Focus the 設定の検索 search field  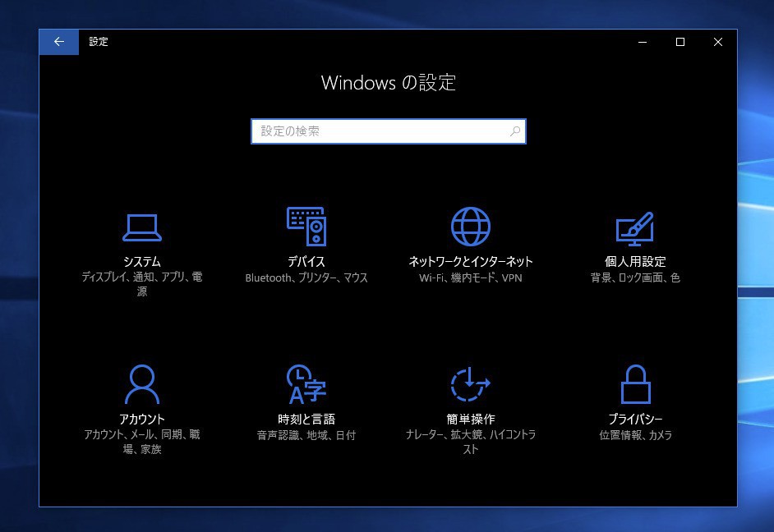(x=389, y=131)
